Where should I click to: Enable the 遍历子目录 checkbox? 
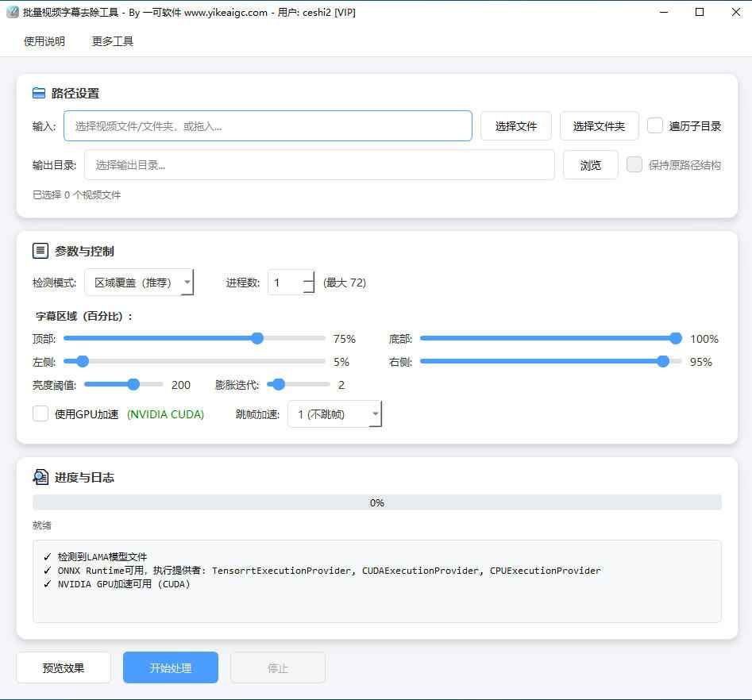tap(654, 125)
